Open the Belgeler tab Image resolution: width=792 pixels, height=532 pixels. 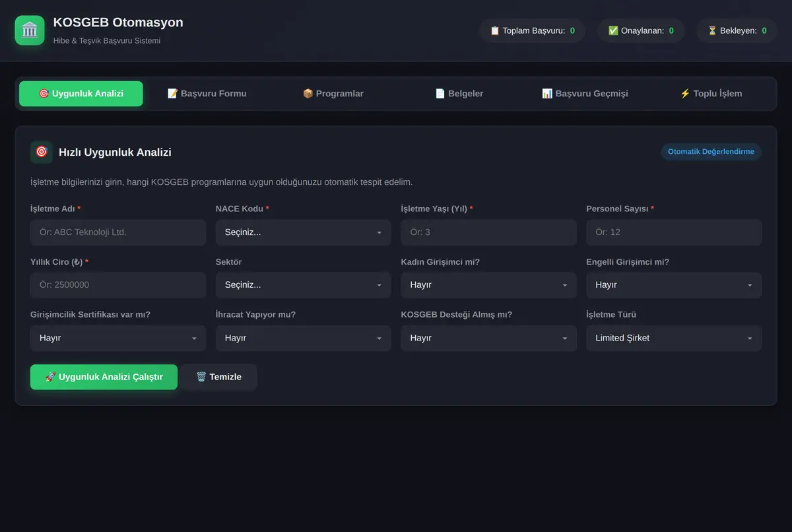pyautogui.click(x=459, y=94)
